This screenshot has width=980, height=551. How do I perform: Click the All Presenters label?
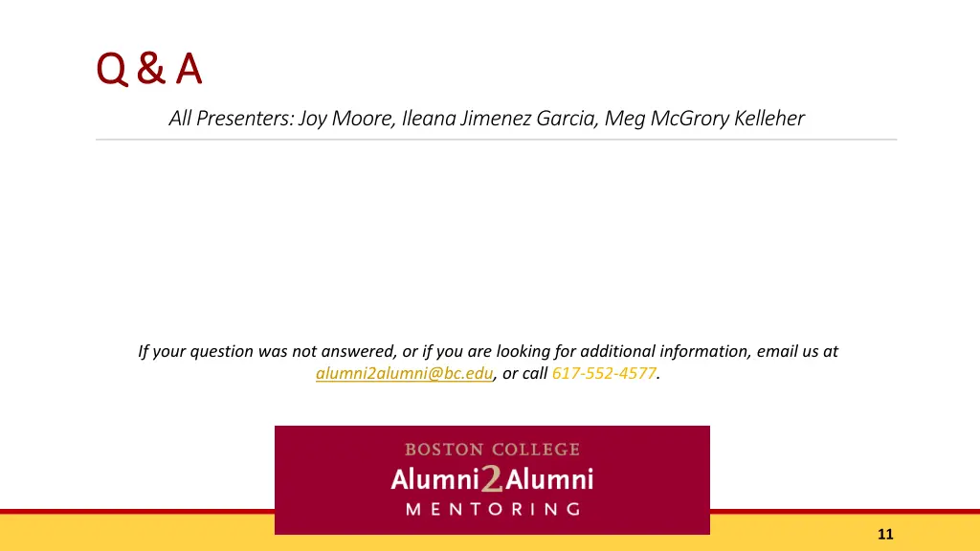tap(232, 118)
